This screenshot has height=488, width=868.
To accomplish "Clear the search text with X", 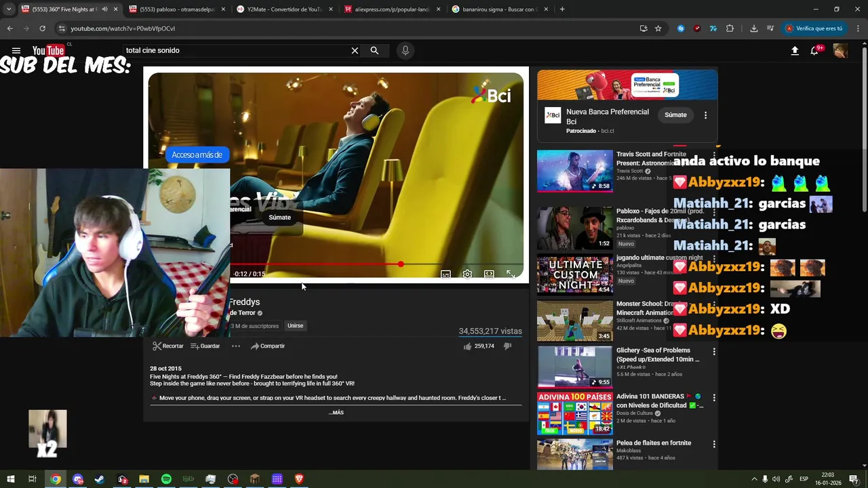I will click(355, 51).
